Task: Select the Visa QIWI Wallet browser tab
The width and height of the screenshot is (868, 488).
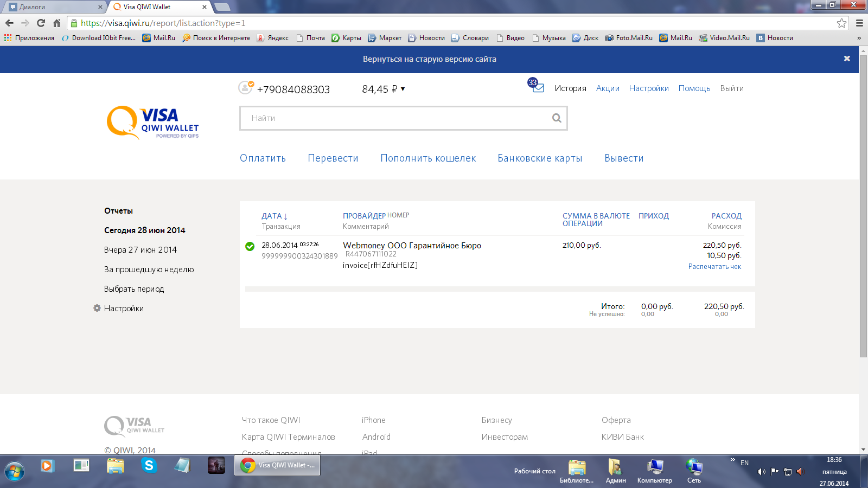Action: [x=159, y=7]
